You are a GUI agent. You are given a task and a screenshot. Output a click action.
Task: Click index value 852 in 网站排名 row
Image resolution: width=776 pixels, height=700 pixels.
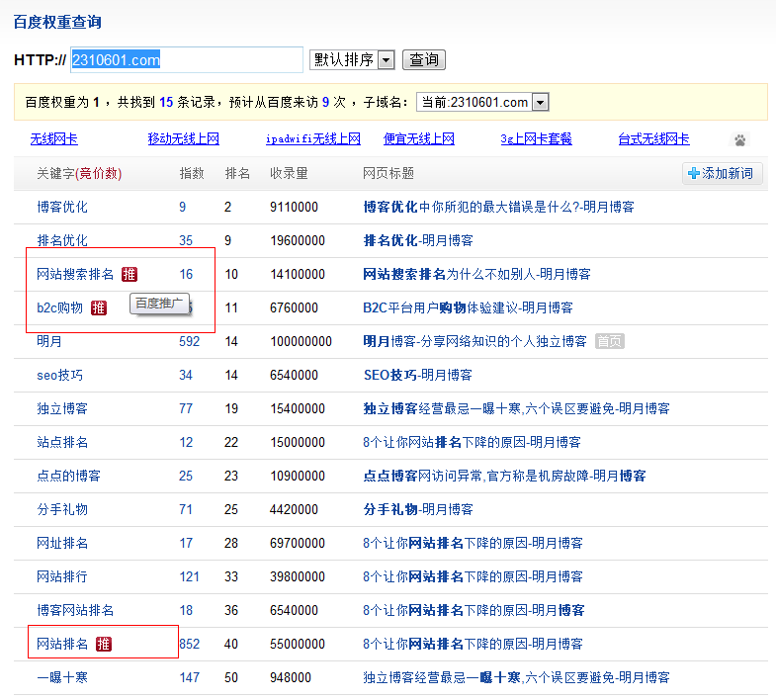pyautogui.click(x=189, y=644)
